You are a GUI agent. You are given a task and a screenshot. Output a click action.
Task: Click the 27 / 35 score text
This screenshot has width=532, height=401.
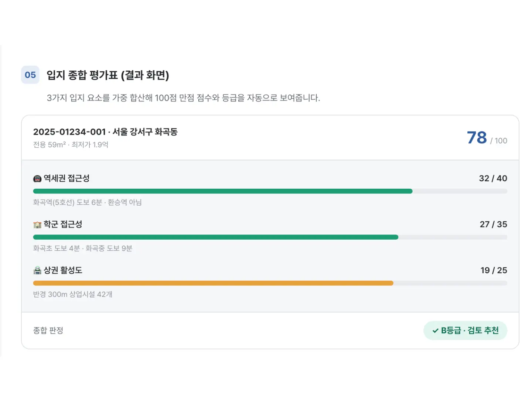[x=493, y=224]
